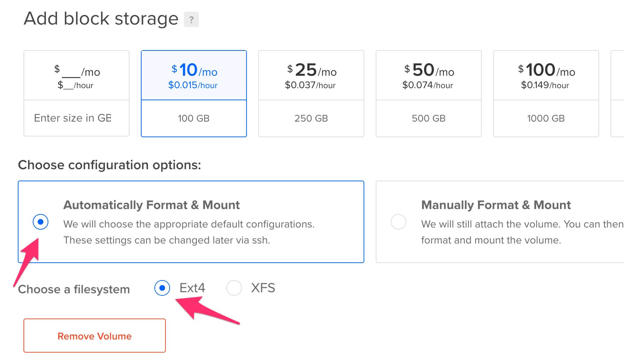Click the $0.074/hour price text

tap(428, 85)
